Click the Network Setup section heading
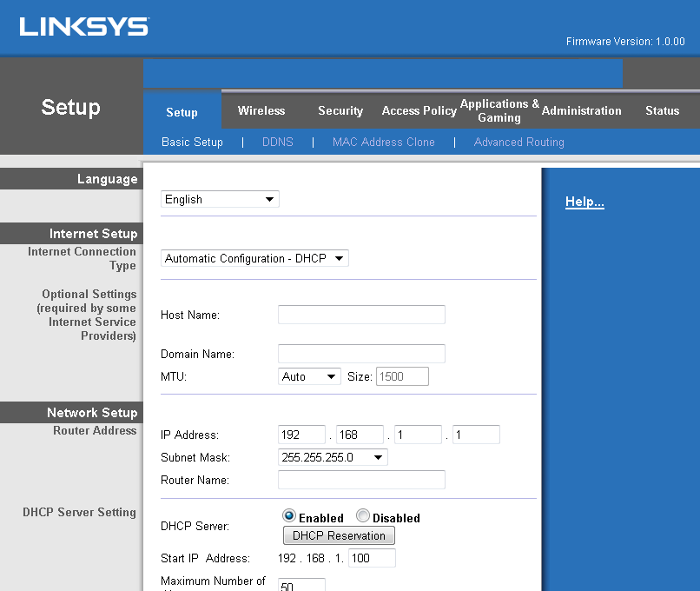This screenshot has height=591, width=700. tap(92, 412)
